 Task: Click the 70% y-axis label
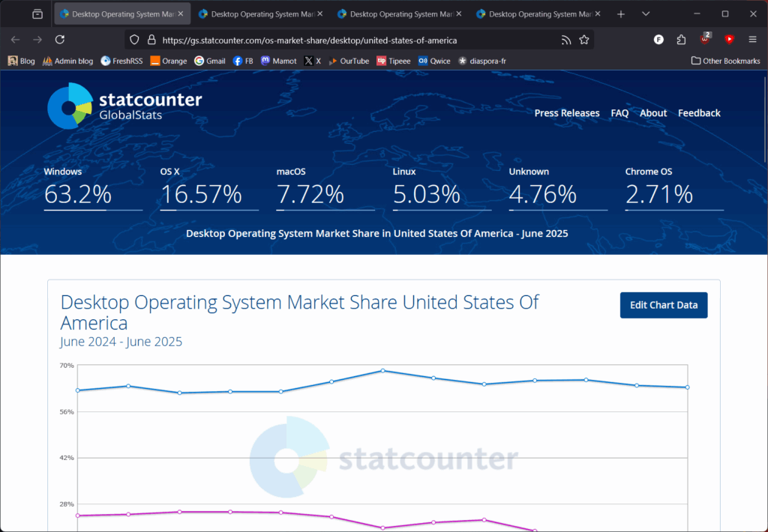coord(67,366)
